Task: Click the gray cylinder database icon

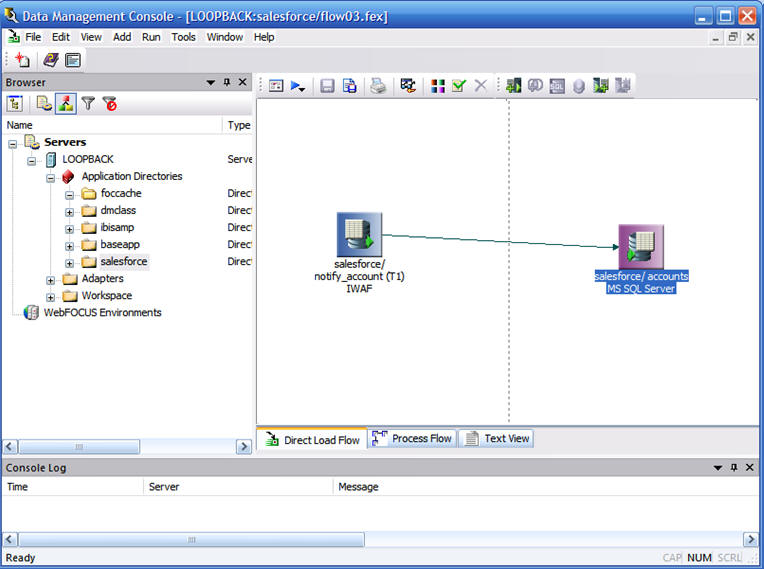Action: (578, 87)
